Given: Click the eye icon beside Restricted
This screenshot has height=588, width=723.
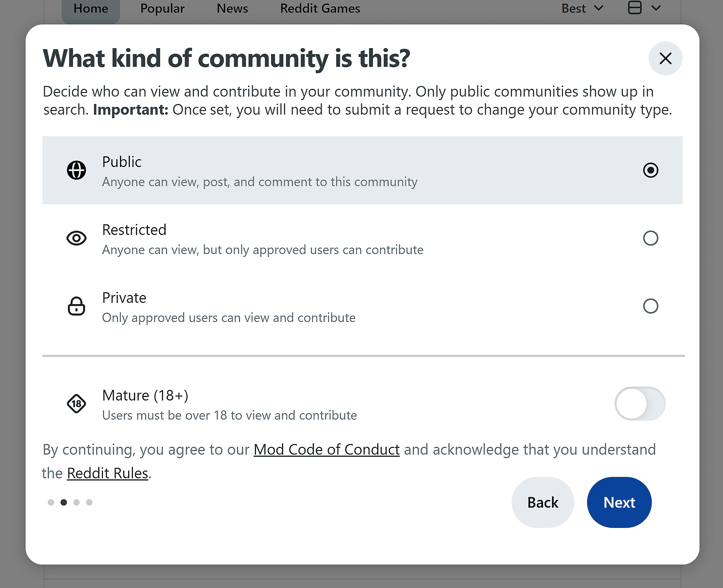Looking at the screenshot, I should [x=77, y=238].
